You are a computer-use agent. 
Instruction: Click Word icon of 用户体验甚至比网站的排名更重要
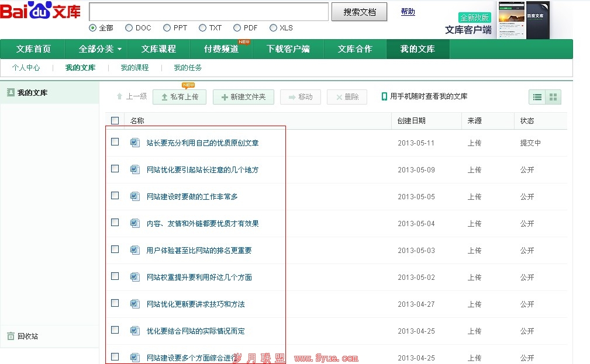click(134, 250)
